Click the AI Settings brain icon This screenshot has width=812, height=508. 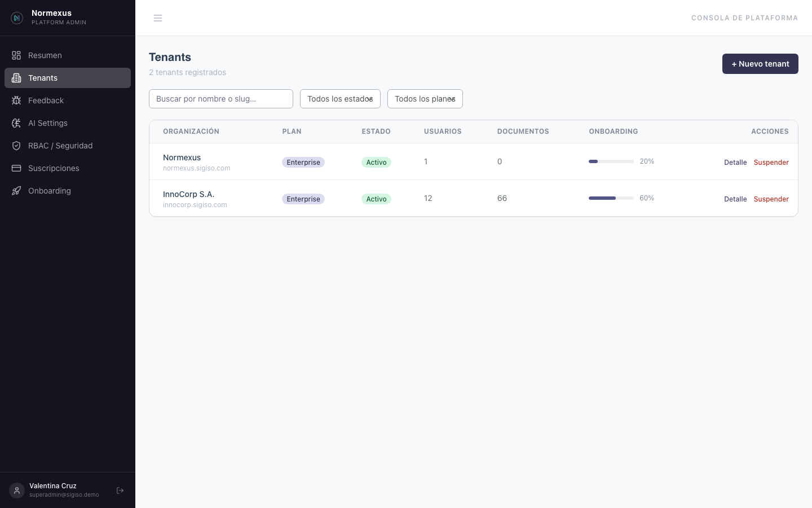click(16, 123)
